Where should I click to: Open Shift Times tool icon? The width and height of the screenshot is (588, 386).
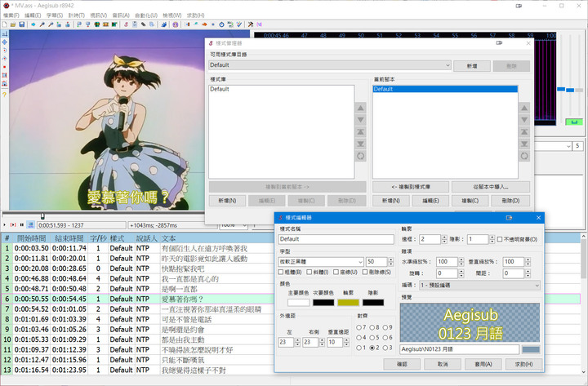[187, 24]
